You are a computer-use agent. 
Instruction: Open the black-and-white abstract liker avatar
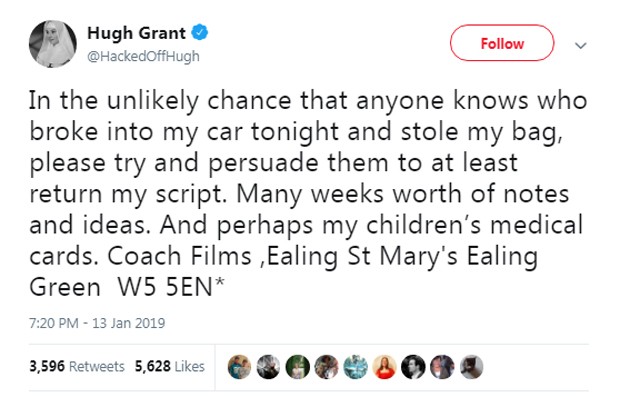268,367
